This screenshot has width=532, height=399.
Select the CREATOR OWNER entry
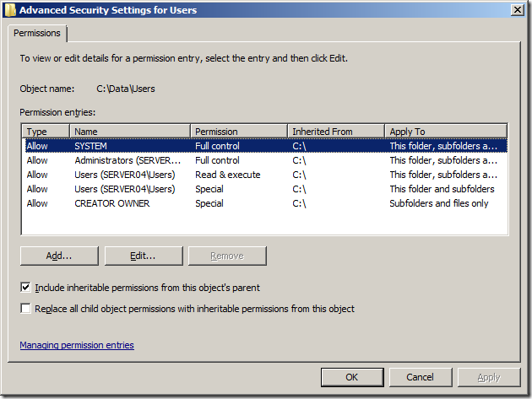tap(114, 203)
